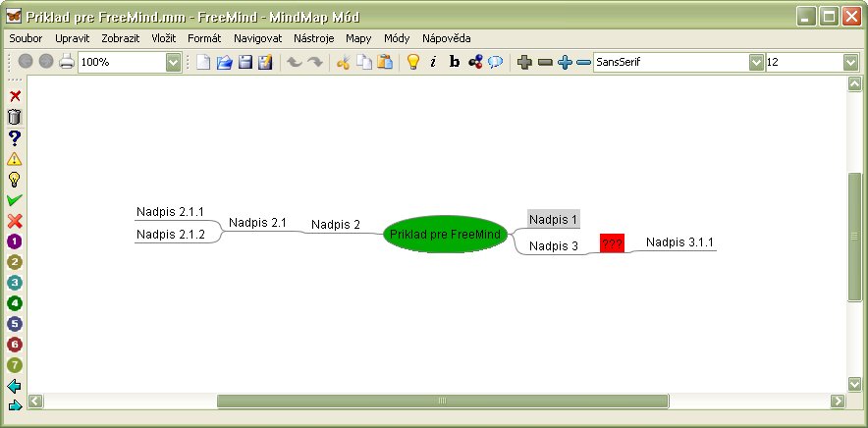The width and height of the screenshot is (868, 428).
Task: Paste from clipboard icon
Action: click(385, 62)
